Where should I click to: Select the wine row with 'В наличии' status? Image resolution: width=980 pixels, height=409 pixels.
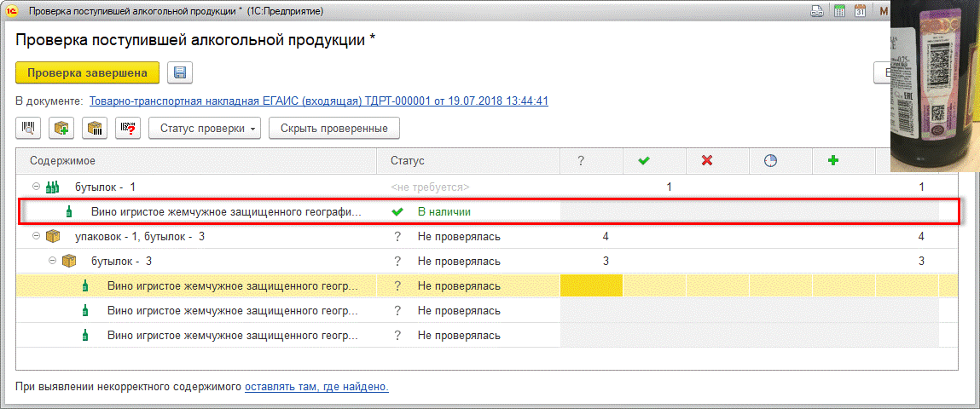pos(226,211)
